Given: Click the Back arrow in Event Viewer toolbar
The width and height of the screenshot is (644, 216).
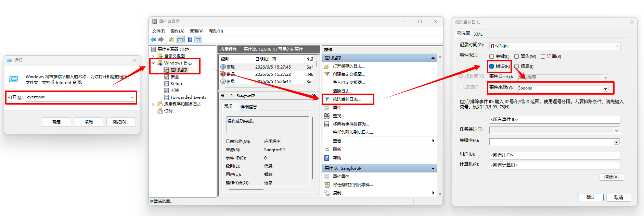Looking at the screenshot, I should (153, 39).
